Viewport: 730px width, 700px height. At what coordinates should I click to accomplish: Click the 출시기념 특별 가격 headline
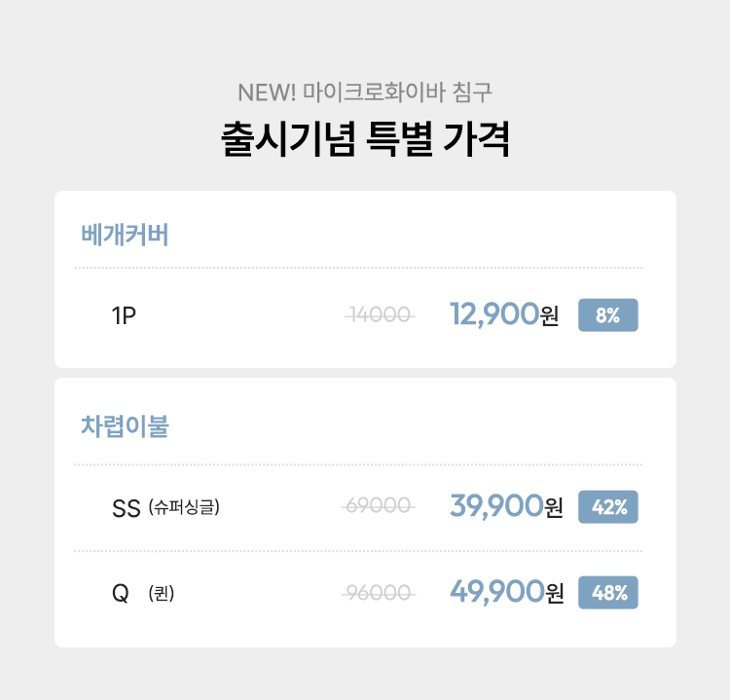[x=365, y=139]
